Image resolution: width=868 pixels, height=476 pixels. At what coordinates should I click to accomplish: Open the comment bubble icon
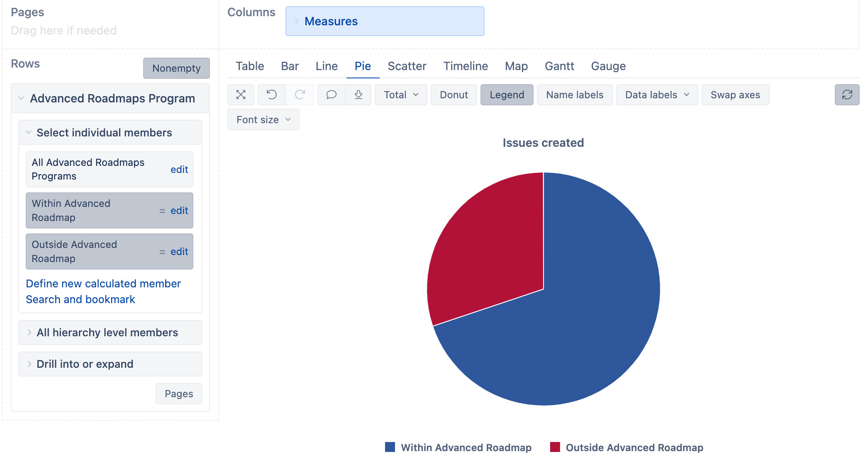click(331, 95)
